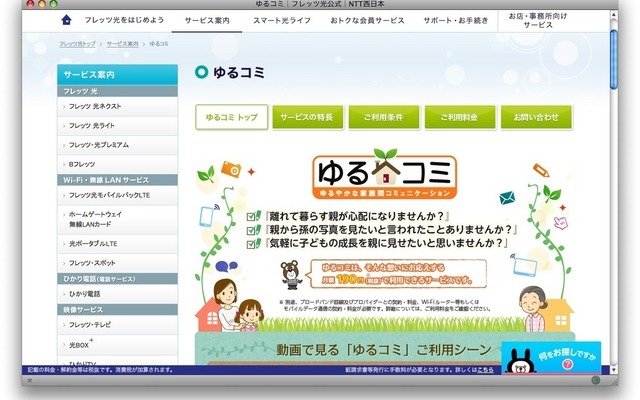The height and width of the screenshot is (400, 640).
Task: Click サービス案内 sidebar header
Action: tap(118, 75)
